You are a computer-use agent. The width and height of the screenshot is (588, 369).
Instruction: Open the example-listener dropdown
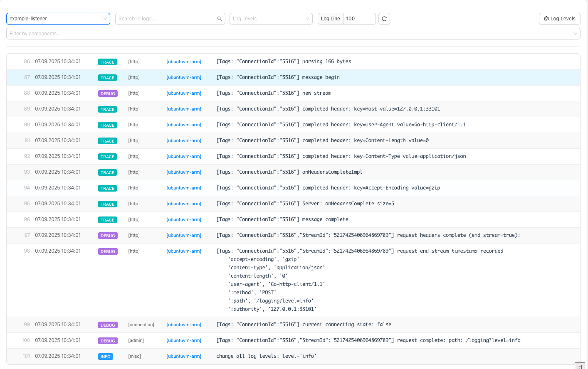(x=58, y=18)
